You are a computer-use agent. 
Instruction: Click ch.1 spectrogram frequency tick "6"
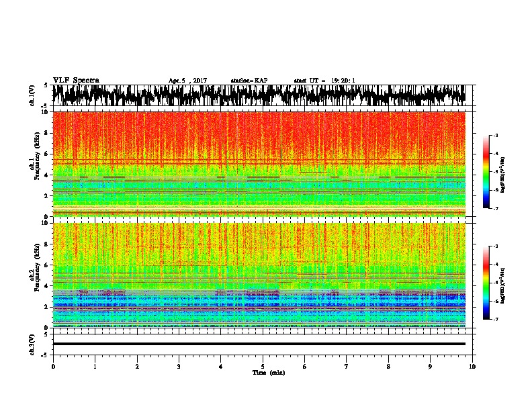pos(46,154)
